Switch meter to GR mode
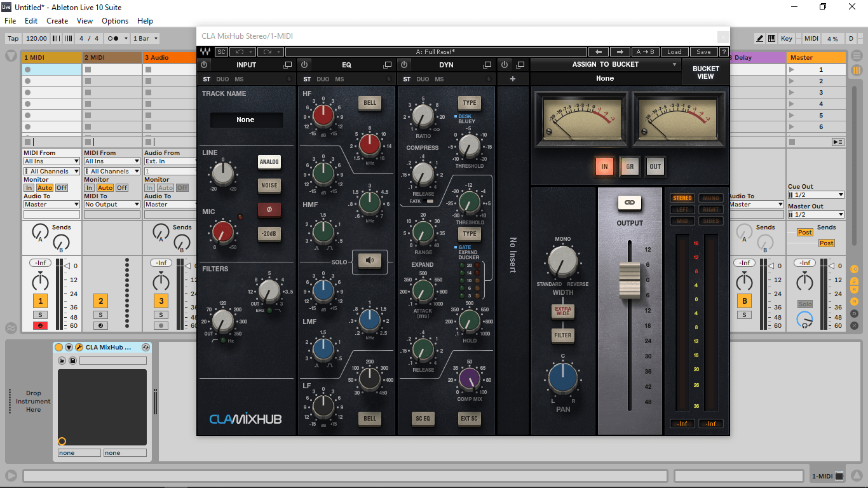868x488 pixels. click(x=630, y=166)
